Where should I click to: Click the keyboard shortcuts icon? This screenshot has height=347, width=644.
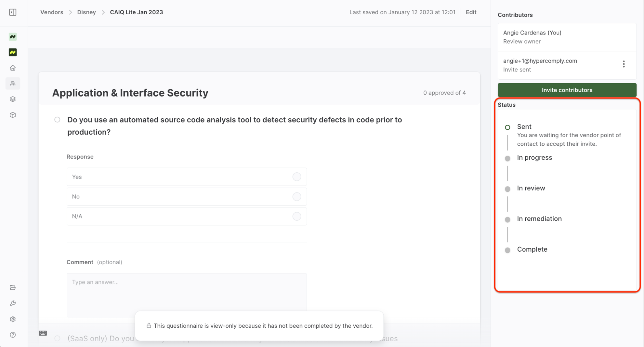[x=43, y=333]
